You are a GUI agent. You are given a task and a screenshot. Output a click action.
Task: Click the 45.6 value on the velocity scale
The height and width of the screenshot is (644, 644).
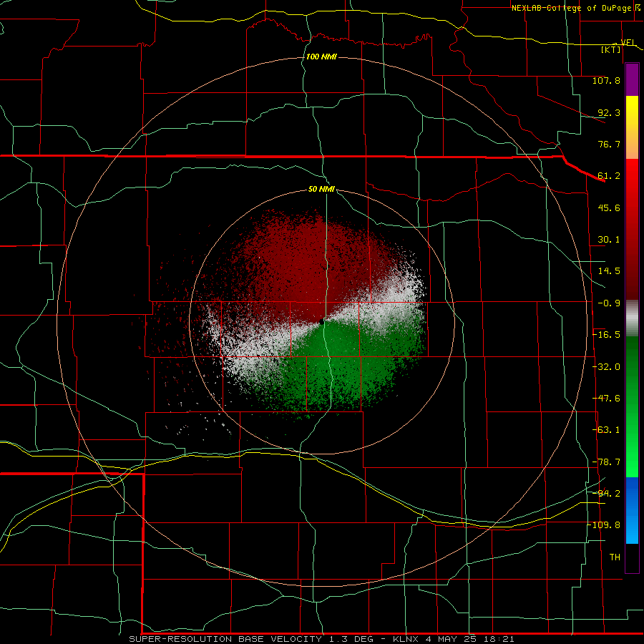coord(609,208)
